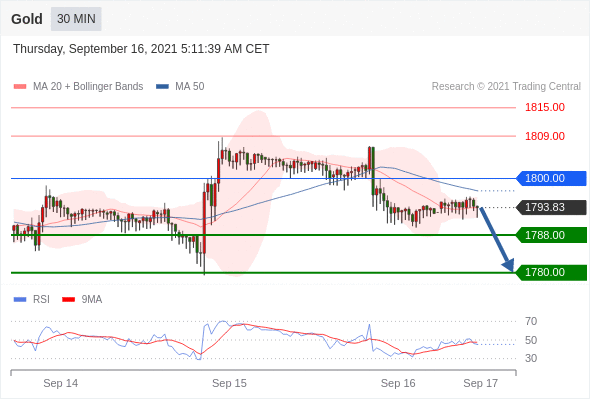Click the RSI 70 level label
Viewport: 590px width, 400px height.
(531, 321)
